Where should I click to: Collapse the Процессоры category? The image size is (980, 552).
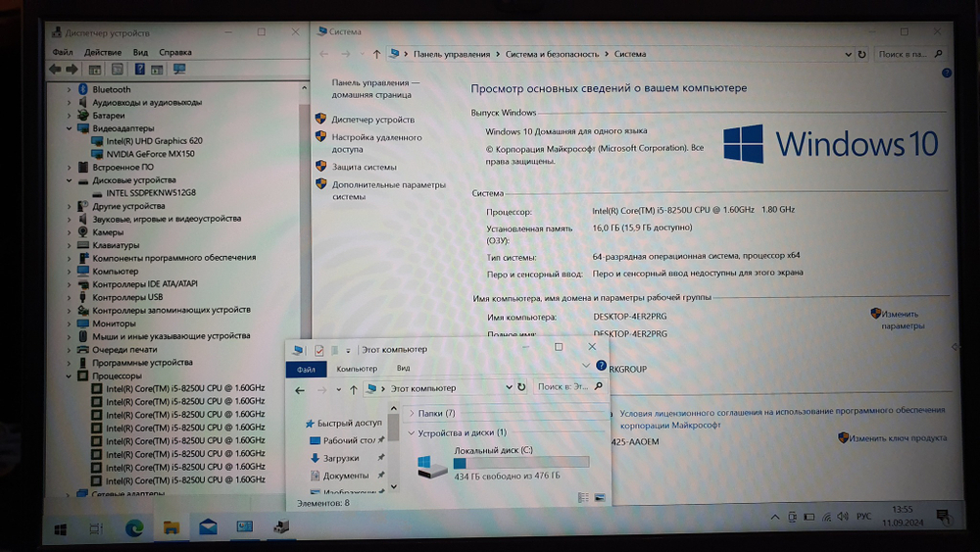(x=70, y=376)
